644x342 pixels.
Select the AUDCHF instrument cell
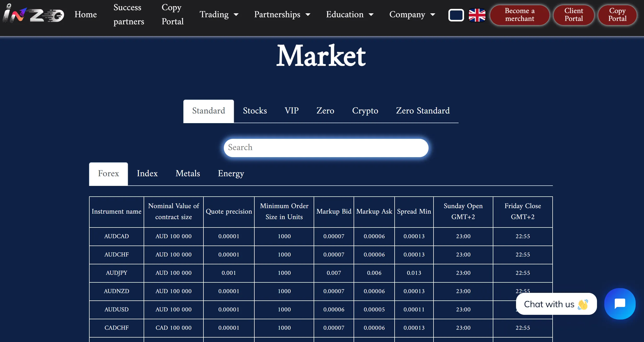click(x=116, y=255)
